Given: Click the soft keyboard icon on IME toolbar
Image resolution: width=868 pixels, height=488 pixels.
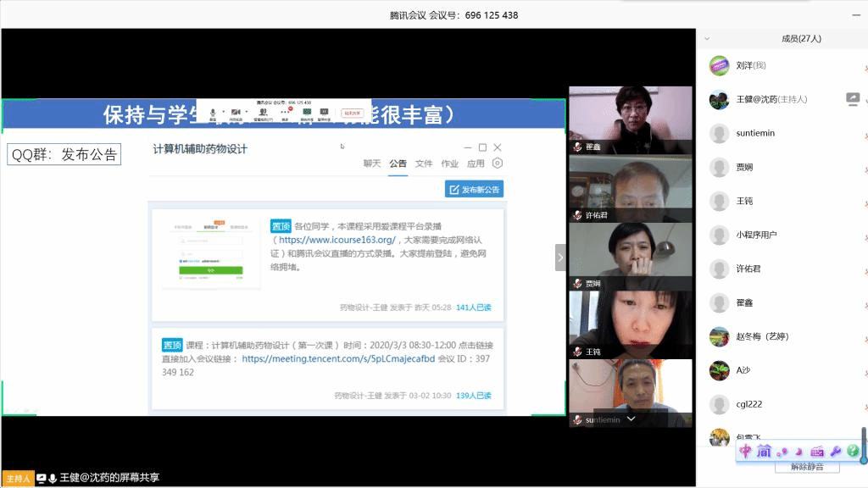Looking at the screenshot, I should [x=817, y=451].
